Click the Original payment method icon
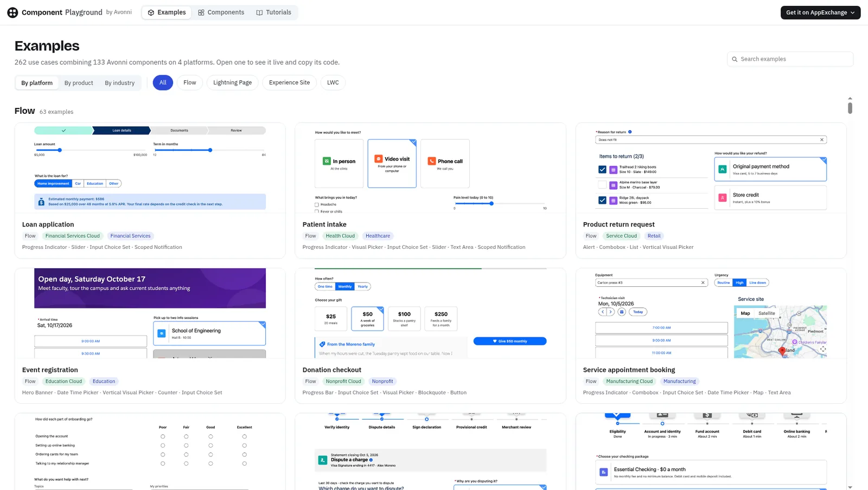 [723, 169]
